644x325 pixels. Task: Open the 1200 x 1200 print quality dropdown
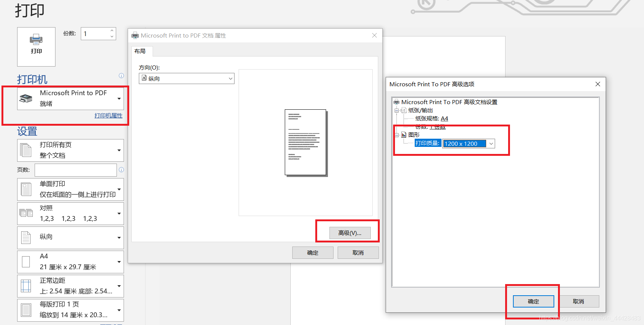pyautogui.click(x=469, y=144)
